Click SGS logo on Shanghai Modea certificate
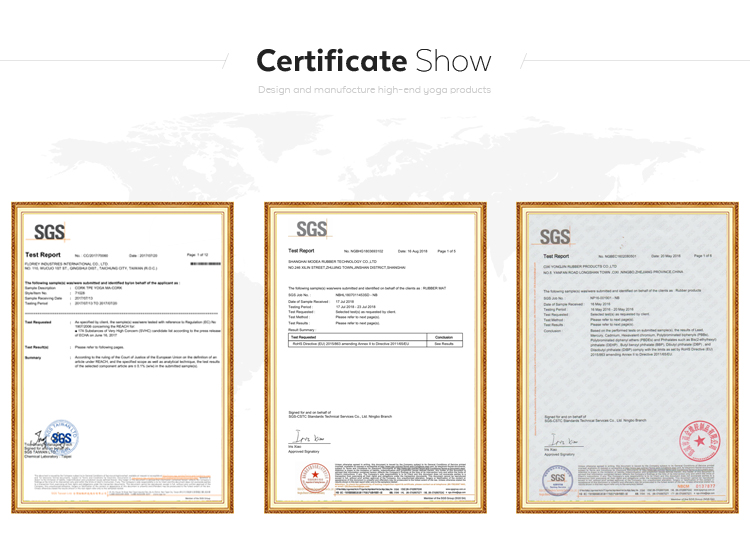Viewport: 750px width, 551px height. tap(311, 229)
